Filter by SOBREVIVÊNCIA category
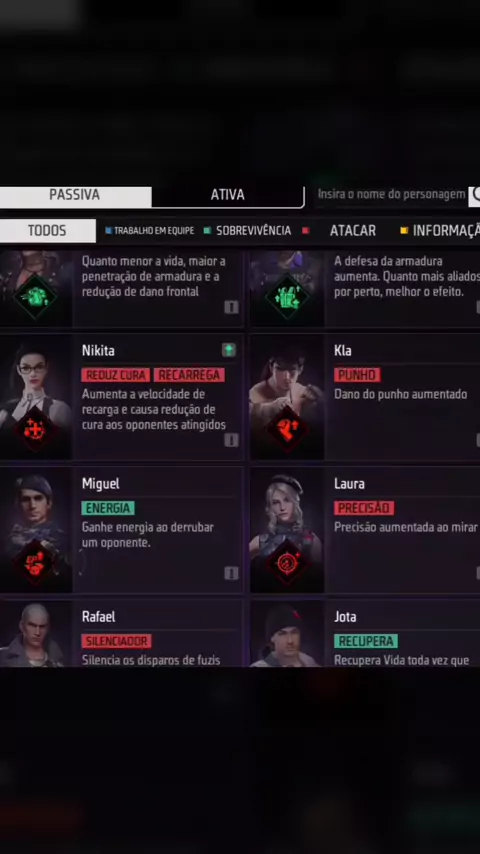The height and width of the screenshot is (854, 480). tap(248, 231)
